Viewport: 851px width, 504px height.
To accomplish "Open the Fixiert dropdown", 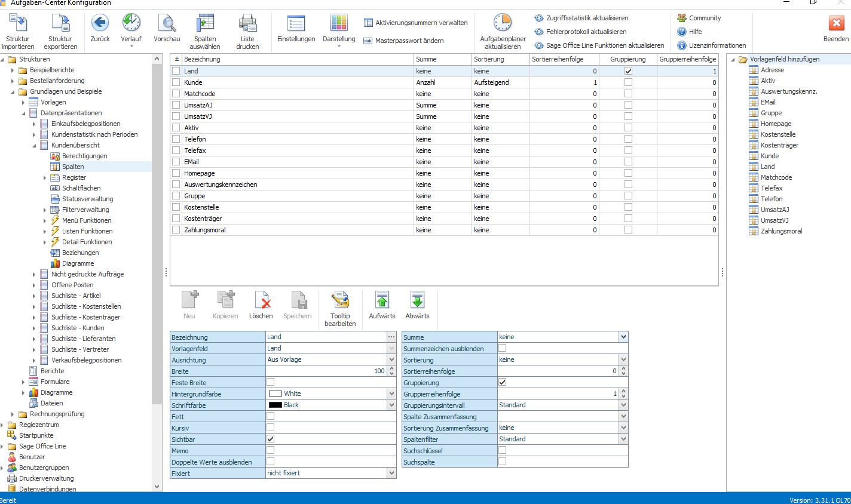I will click(x=391, y=473).
